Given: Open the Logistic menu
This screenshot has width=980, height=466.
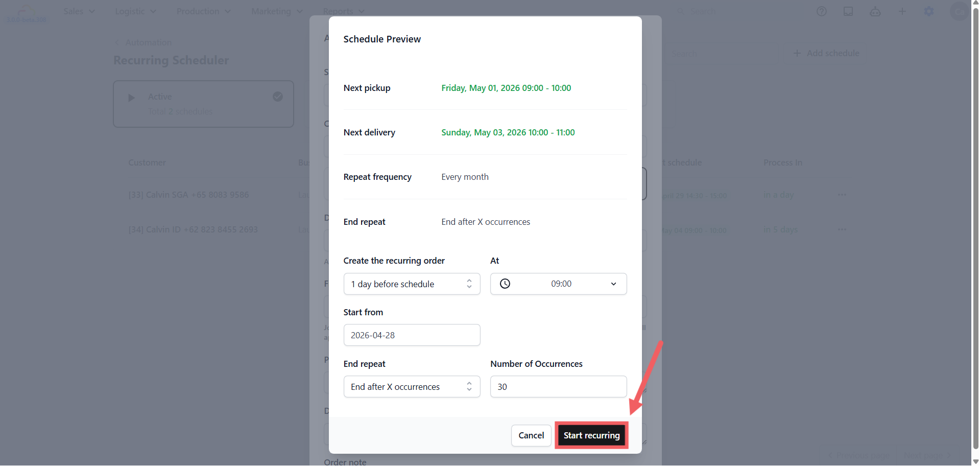Looking at the screenshot, I should coord(135,11).
